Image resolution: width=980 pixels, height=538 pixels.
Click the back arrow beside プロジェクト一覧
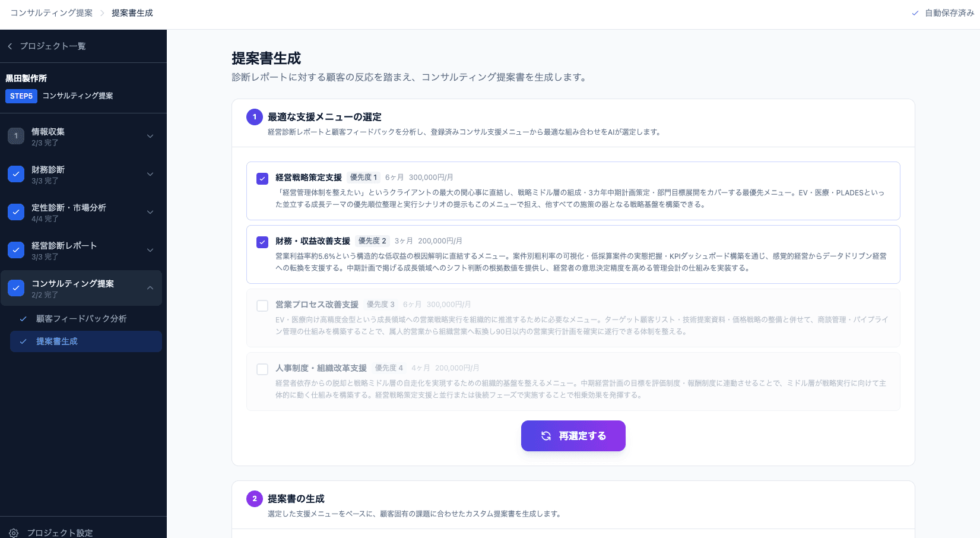coord(9,46)
